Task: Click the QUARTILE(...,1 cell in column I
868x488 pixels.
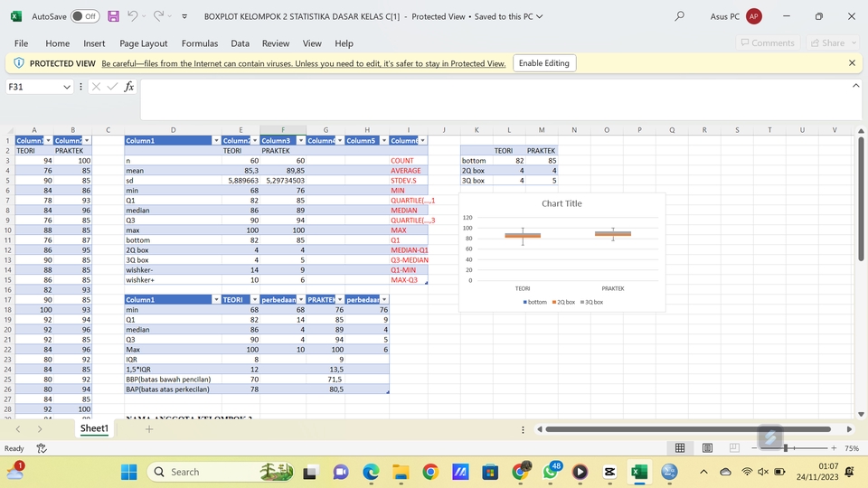Action: pyautogui.click(x=409, y=201)
